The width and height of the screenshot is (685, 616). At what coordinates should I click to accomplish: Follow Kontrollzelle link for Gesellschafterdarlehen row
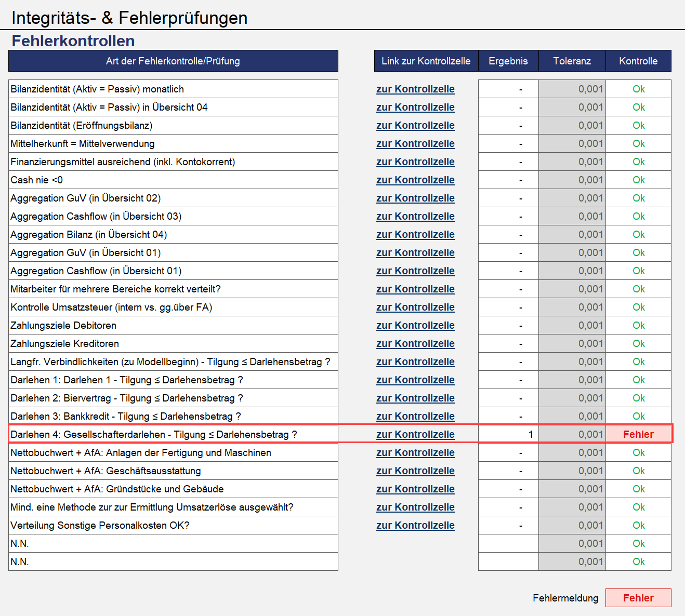click(415, 434)
